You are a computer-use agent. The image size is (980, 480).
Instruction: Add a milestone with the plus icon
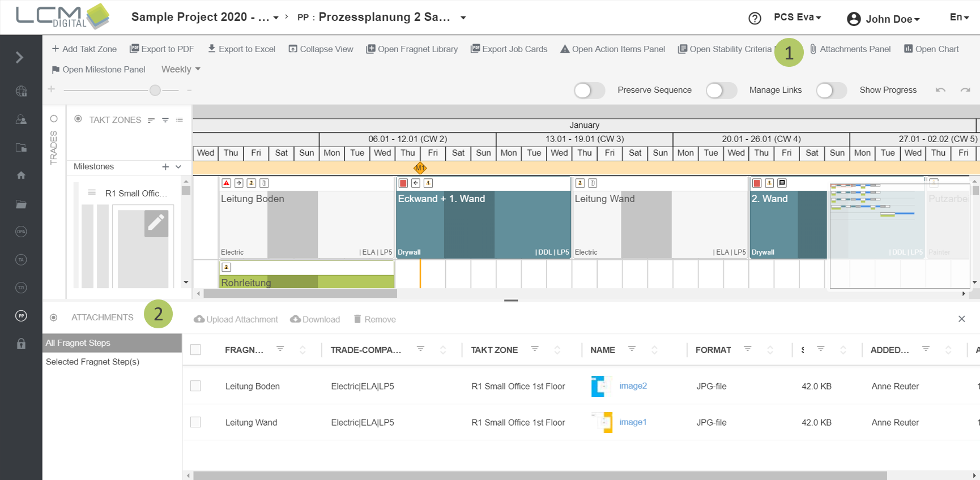(x=165, y=166)
